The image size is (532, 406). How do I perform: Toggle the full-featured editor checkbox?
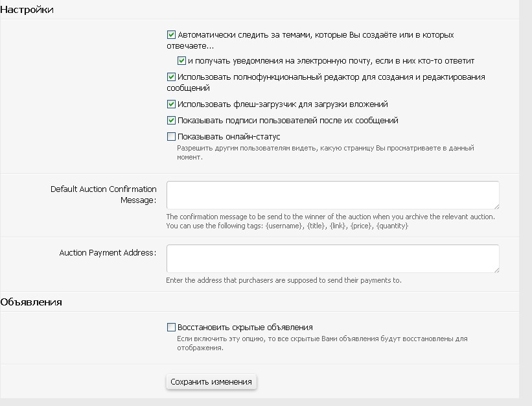(x=171, y=77)
